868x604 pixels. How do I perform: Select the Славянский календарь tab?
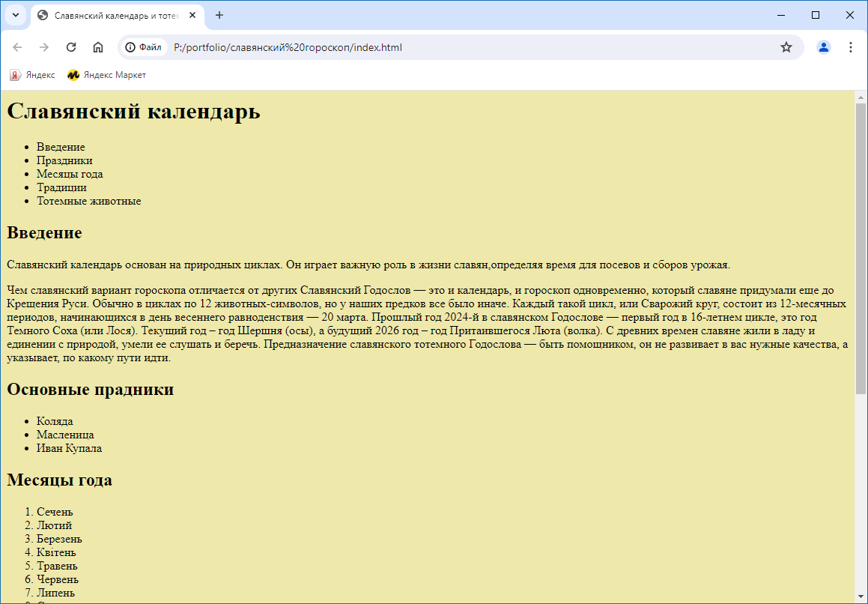coord(112,15)
